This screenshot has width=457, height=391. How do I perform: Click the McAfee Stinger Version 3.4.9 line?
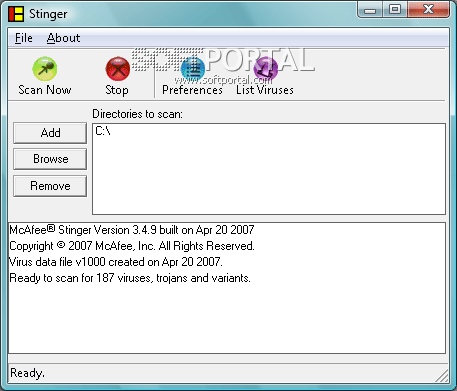point(132,230)
